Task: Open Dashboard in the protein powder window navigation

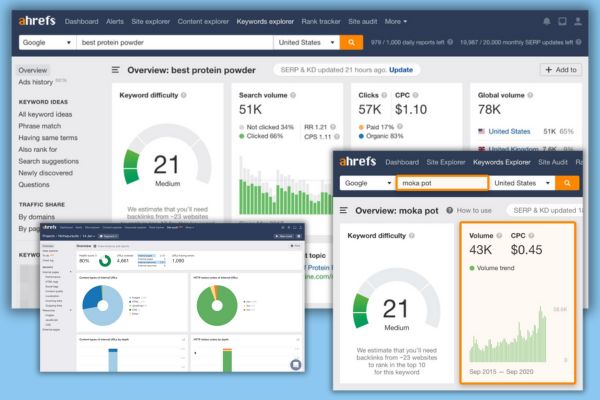Action: pyautogui.click(x=82, y=21)
